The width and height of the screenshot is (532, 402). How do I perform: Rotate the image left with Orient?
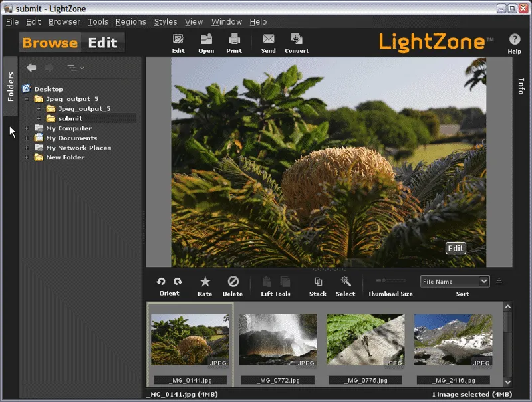(x=161, y=282)
